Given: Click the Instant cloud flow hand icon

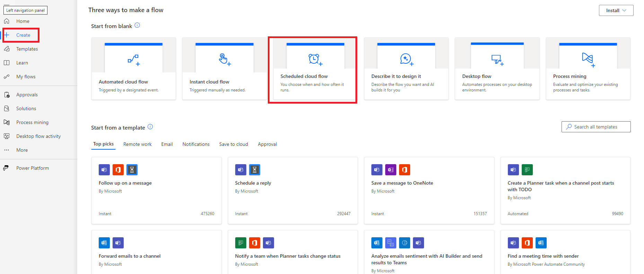Looking at the screenshot, I should (224, 60).
